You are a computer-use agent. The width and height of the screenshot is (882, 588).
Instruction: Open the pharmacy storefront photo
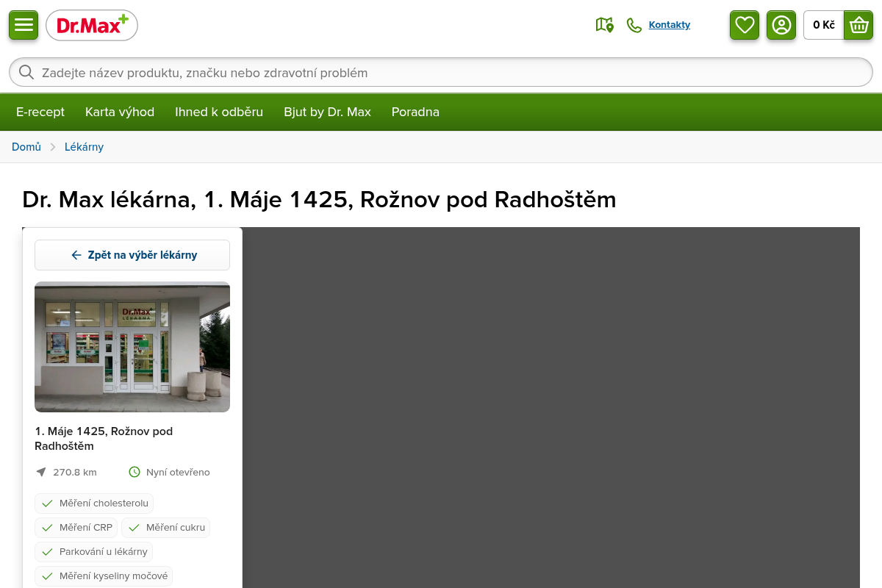(132, 347)
